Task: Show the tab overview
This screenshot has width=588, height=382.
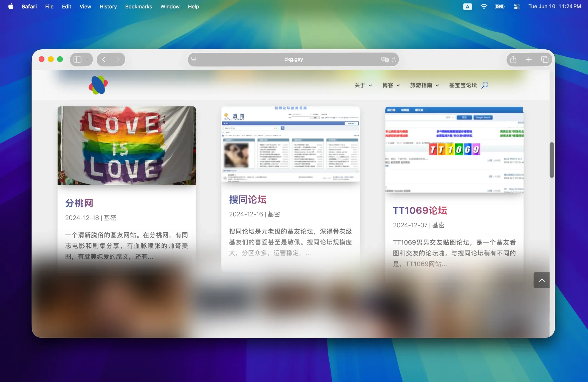Action: point(545,59)
